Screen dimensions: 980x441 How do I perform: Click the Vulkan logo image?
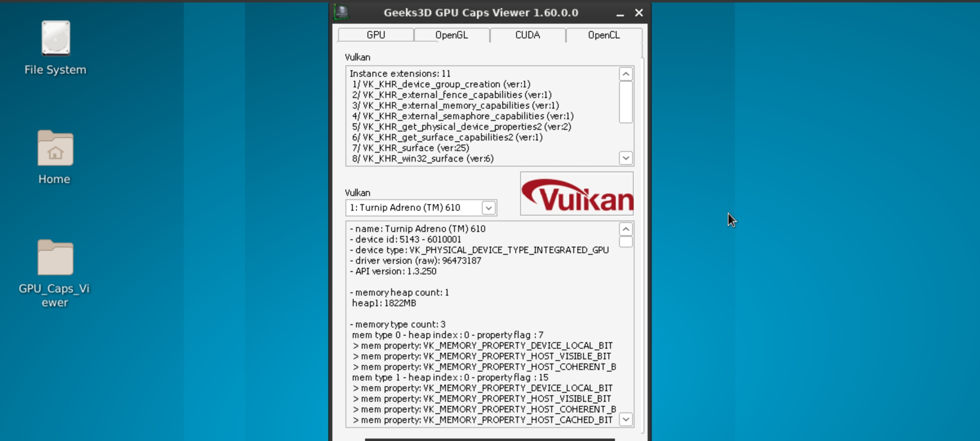coord(576,193)
